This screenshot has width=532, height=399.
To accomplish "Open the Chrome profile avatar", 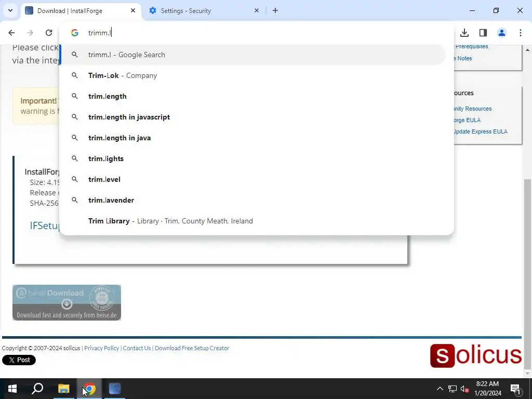I will pyautogui.click(x=502, y=33).
